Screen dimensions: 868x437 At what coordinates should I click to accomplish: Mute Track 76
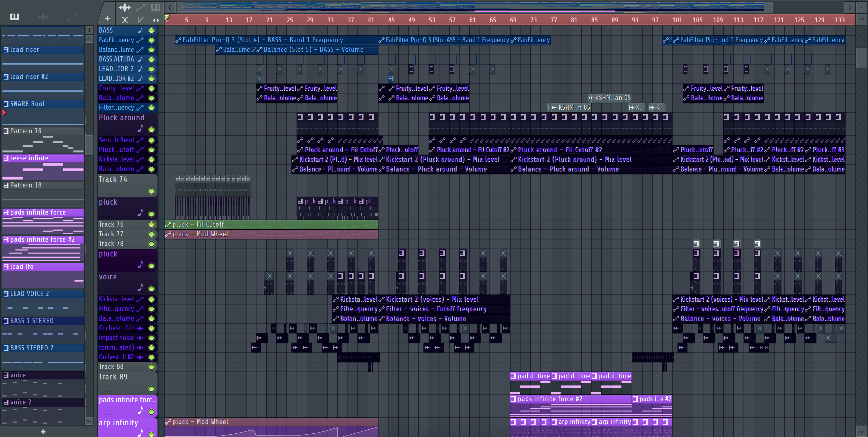tap(152, 225)
